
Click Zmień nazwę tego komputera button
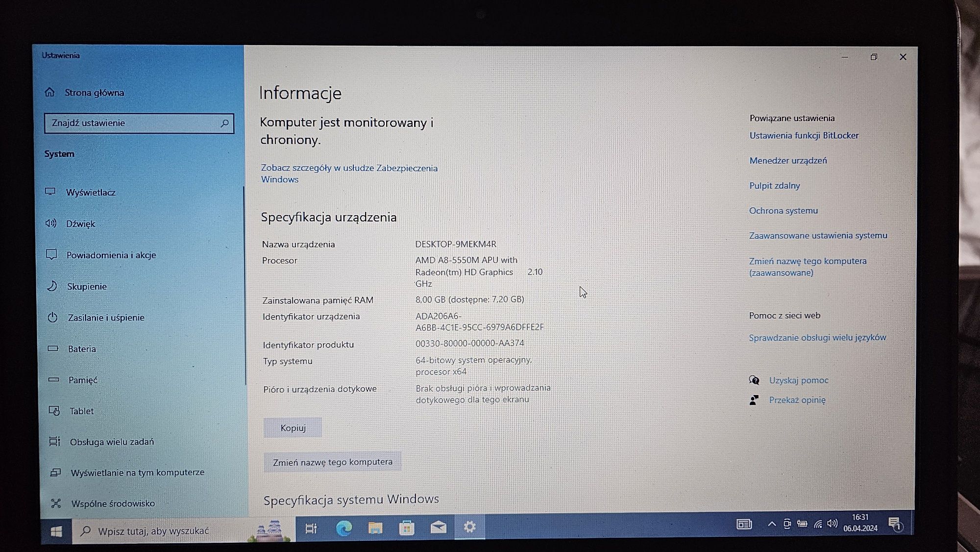click(333, 462)
